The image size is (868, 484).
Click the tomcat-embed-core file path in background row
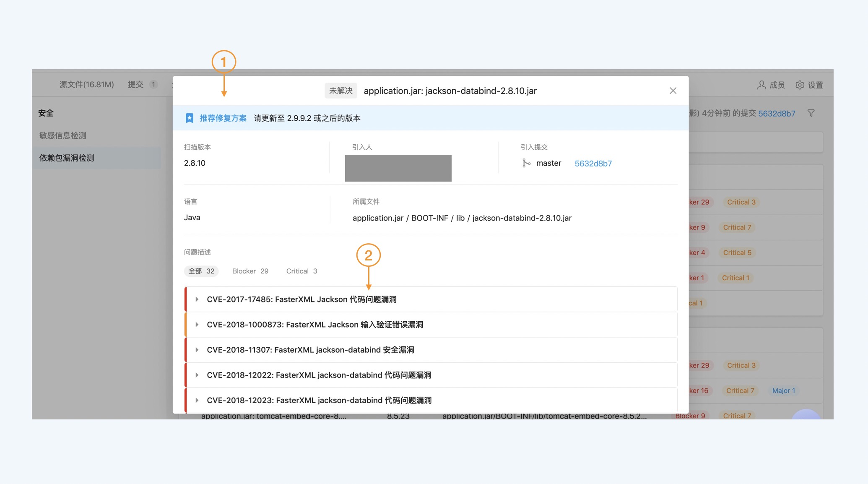click(x=544, y=416)
